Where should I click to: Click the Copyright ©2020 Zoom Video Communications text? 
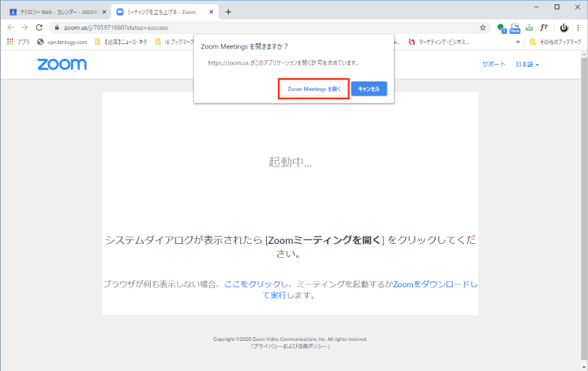[290, 339]
